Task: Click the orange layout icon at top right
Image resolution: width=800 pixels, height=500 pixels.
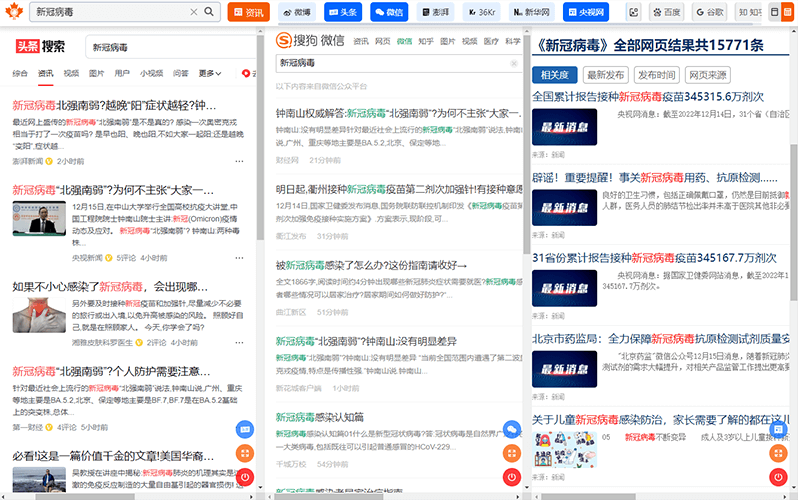Action: tap(787, 12)
